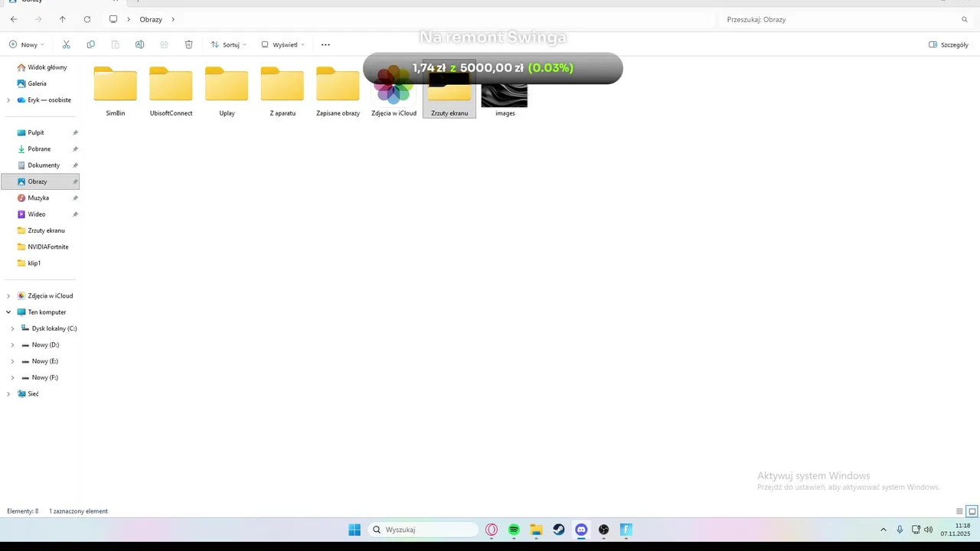This screenshot has width=980, height=551.
Task: Open the Z aparatu folder
Action: tap(283, 91)
